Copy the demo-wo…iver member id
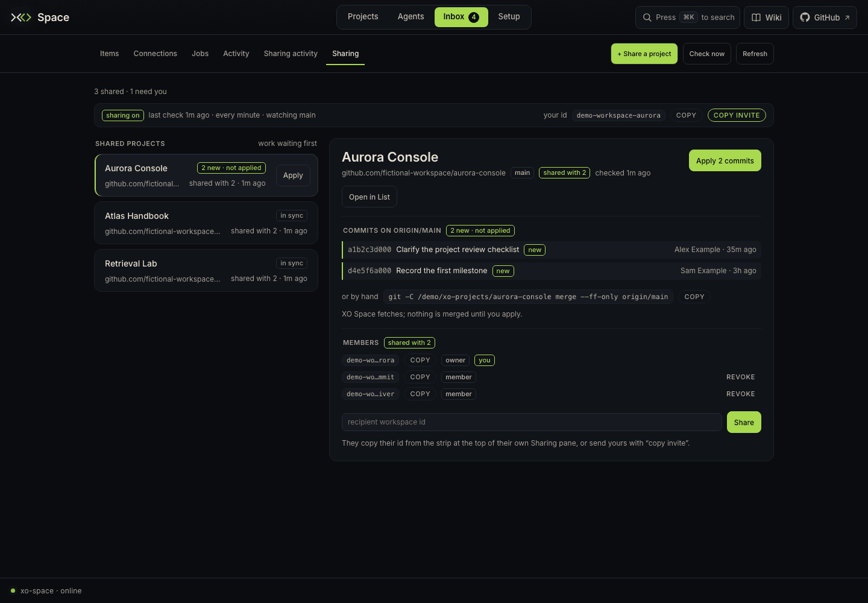 (420, 394)
